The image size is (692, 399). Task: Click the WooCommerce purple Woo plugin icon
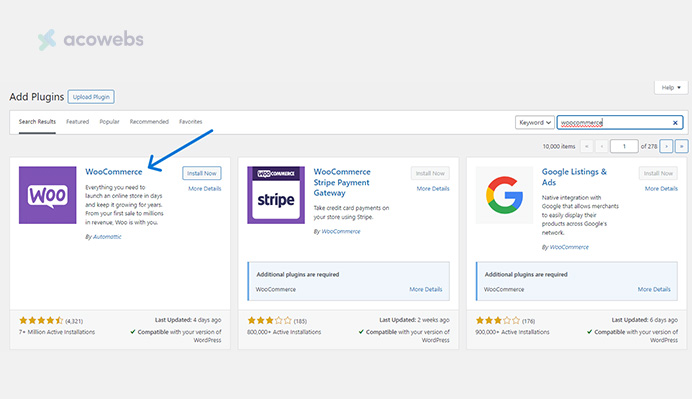pyautogui.click(x=48, y=195)
